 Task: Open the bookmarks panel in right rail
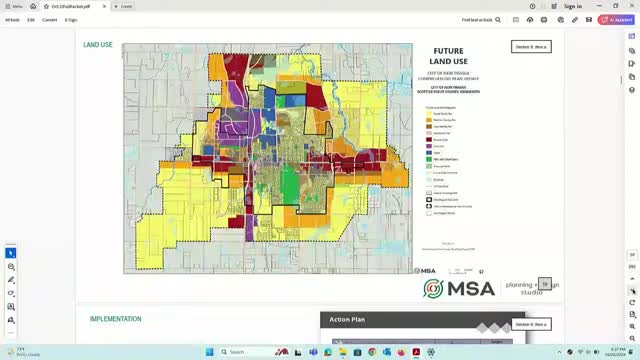click(632, 64)
